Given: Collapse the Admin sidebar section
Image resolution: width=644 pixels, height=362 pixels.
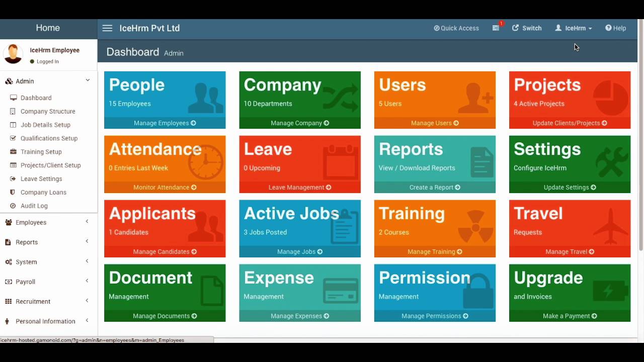Looking at the screenshot, I should tap(49, 81).
